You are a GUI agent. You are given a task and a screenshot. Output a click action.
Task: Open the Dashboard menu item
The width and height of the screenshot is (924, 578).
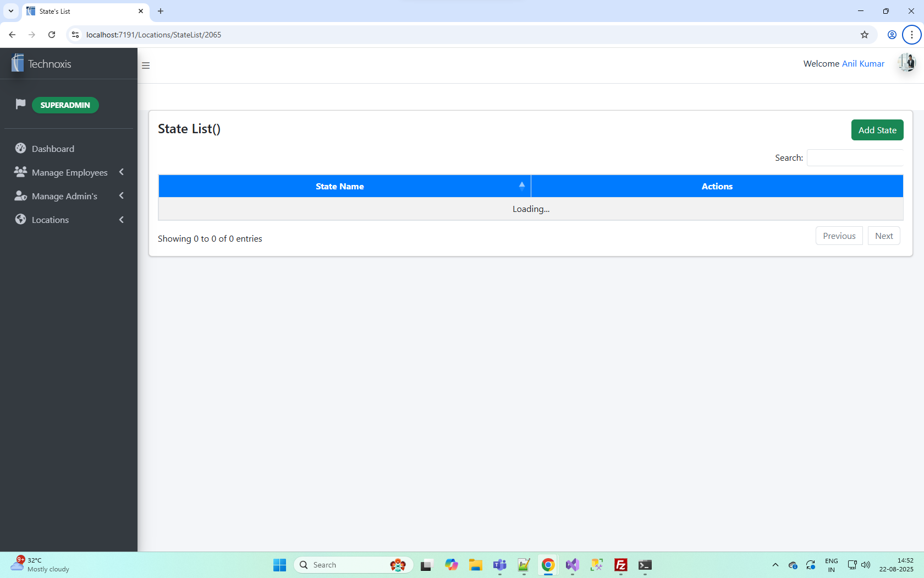[53, 149]
